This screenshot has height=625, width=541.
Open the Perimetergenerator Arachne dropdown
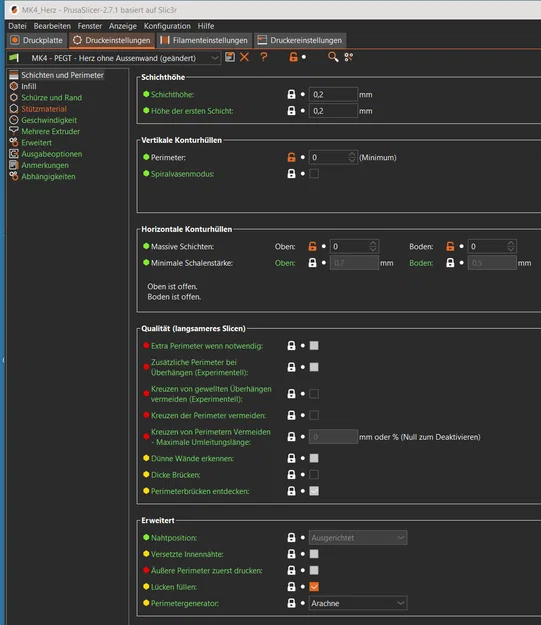point(358,603)
